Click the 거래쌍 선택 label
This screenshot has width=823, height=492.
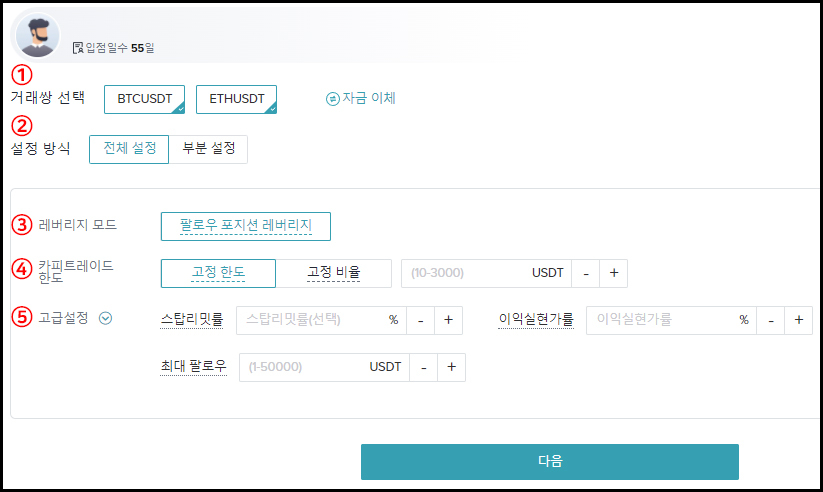point(47,97)
